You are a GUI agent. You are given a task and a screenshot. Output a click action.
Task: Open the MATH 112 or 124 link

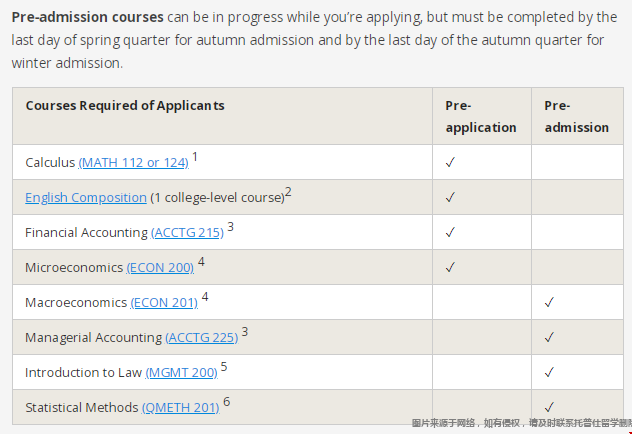133,162
